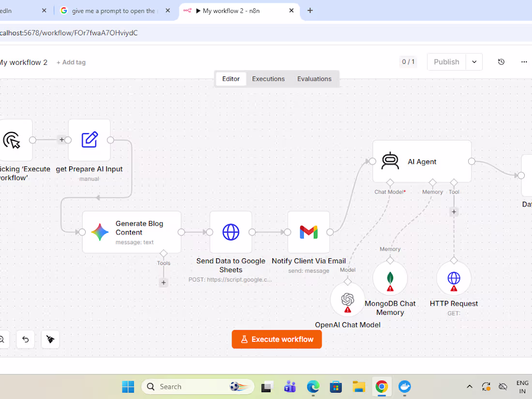532x399 pixels.
Task: Open Task View from taskbar
Action: click(267, 386)
